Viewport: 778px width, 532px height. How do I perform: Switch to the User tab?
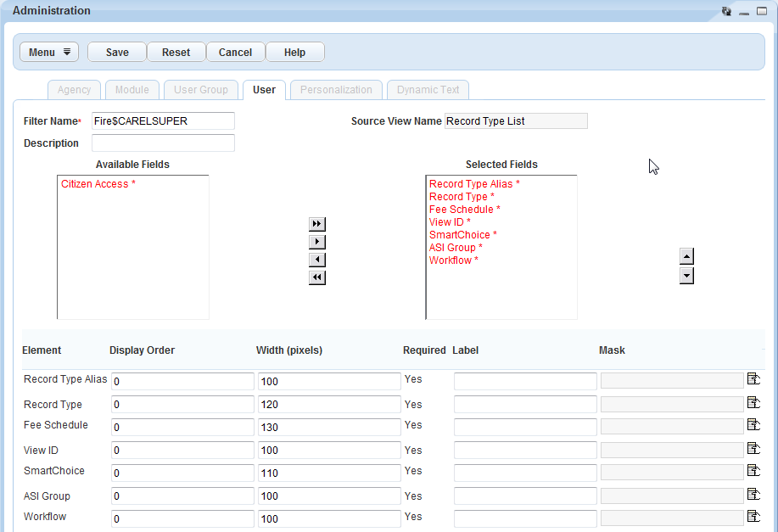(x=264, y=90)
